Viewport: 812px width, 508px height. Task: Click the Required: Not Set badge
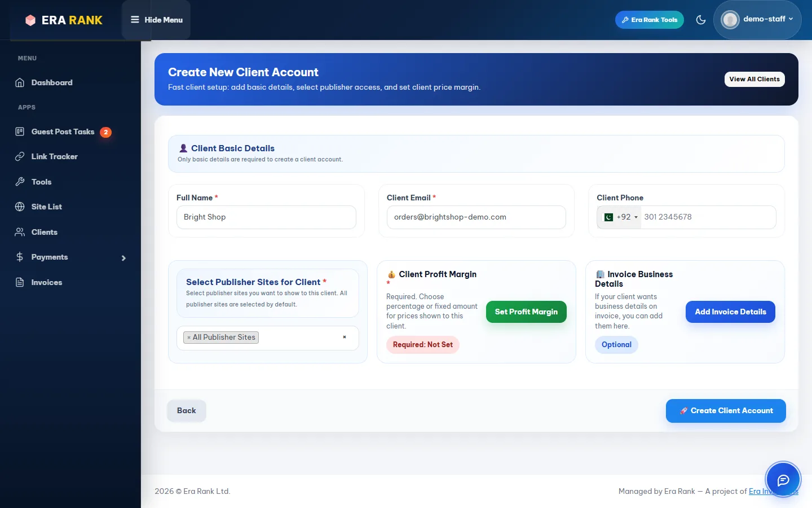[x=423, y=345]
